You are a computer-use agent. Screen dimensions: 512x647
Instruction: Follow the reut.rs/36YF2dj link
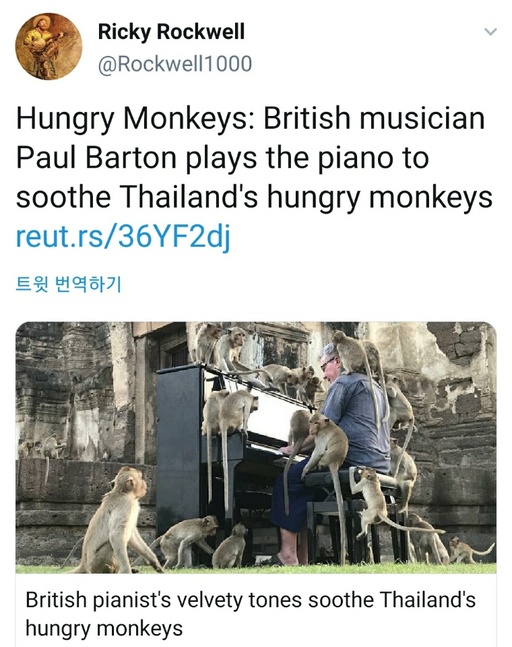[x=123, y=236]
